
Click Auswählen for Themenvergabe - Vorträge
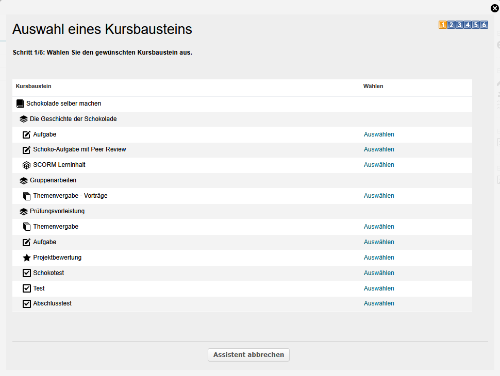(x=379, y=196)
